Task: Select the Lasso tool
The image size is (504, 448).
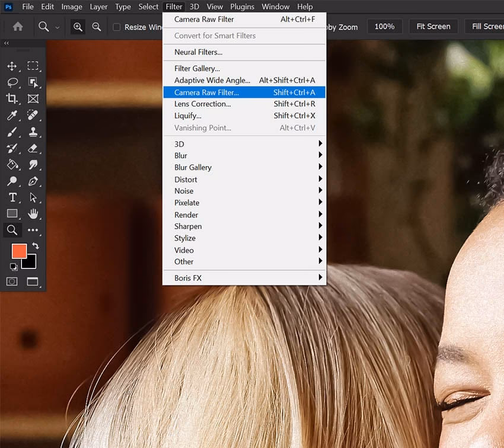Action: (x=12, y=82)
